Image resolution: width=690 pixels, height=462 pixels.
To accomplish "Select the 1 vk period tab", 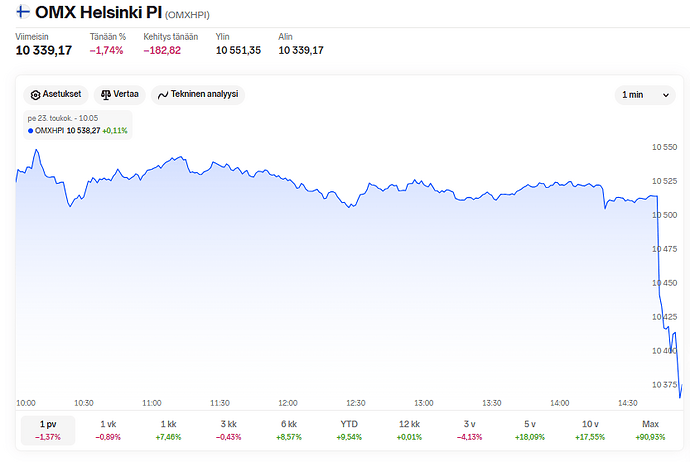I will [108, 430].
